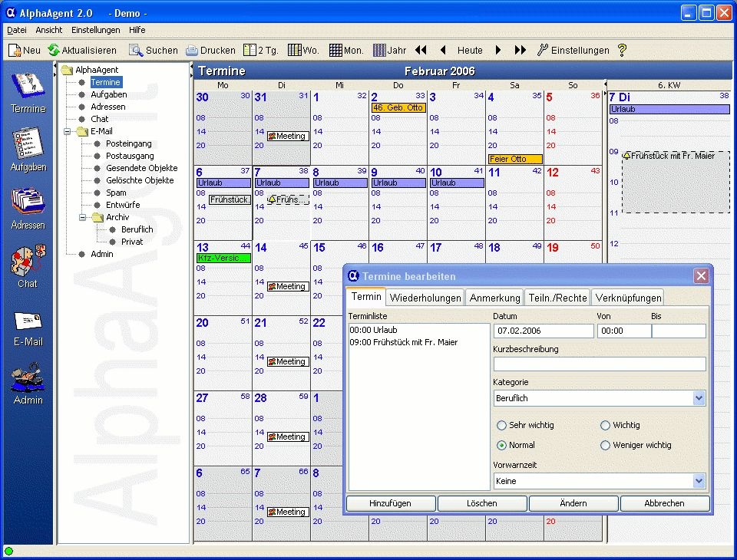Open the Adressen sidebar icon
737x560 pixels.
(28, 209)
